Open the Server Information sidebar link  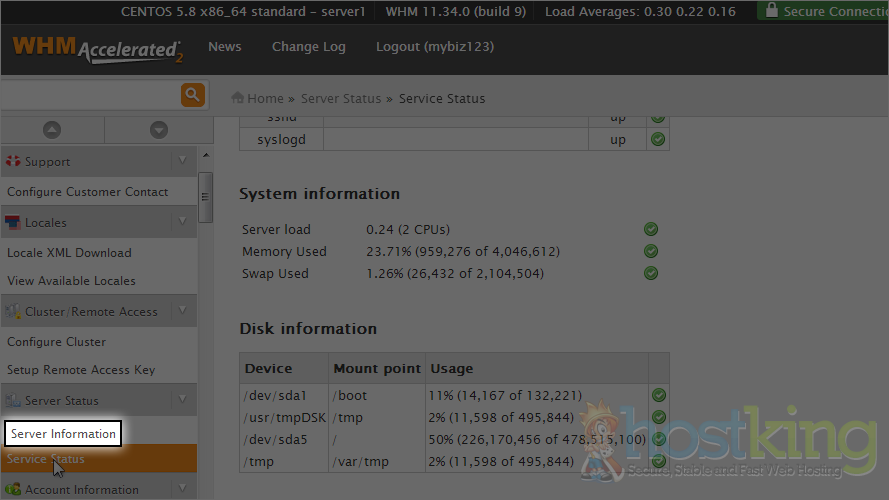[63, 433]
